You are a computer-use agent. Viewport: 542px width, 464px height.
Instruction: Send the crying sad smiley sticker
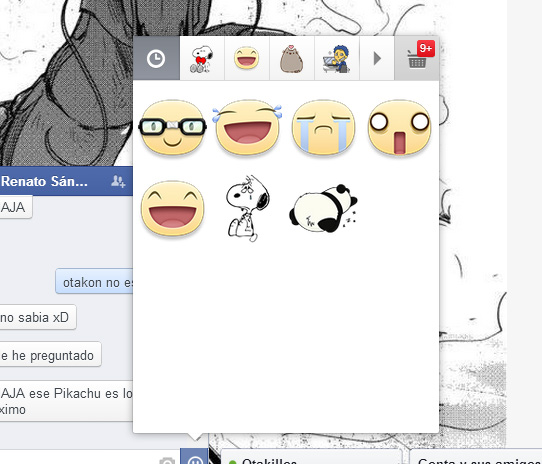324,127
